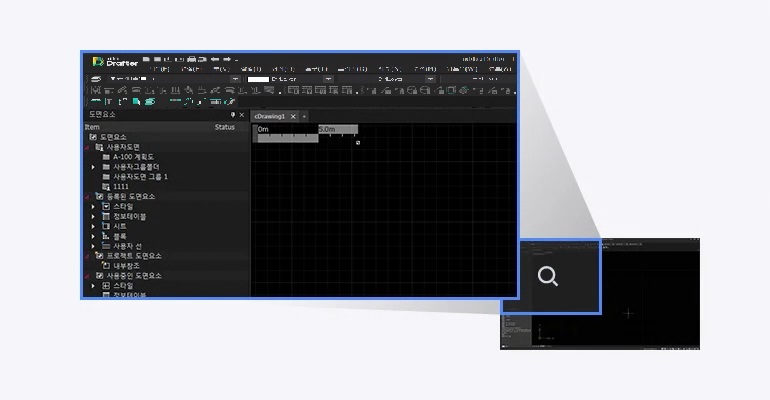Click the 내부창조 item icon
770x400 pixels.
click(x=105, y=265)
